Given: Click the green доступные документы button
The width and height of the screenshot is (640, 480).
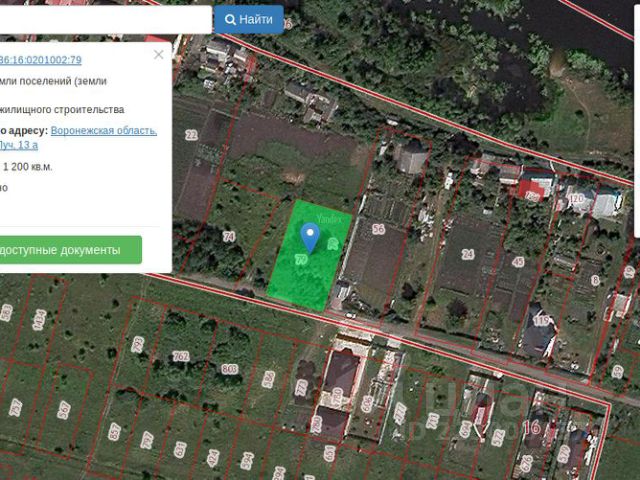Looking at the screenshot, I should click(x=68, y=249).
